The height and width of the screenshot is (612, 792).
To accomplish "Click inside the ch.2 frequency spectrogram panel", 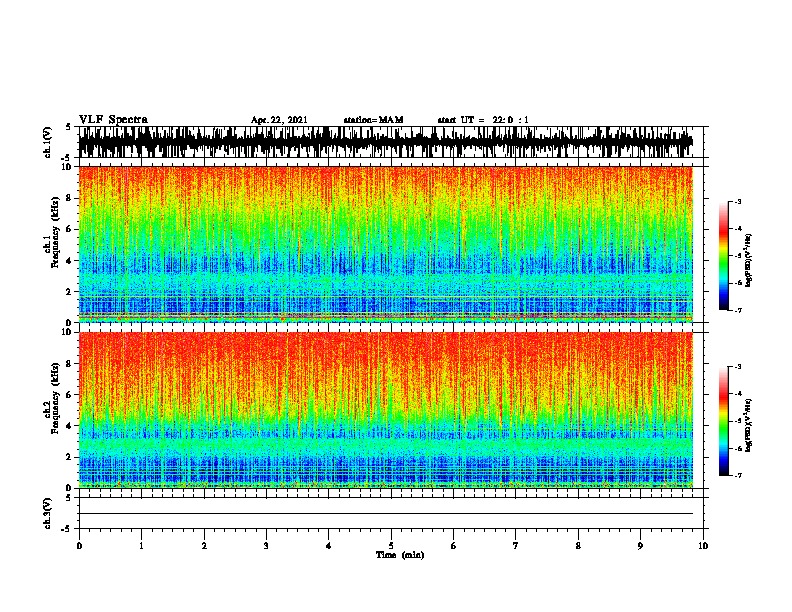I will (x=386, y=410).
